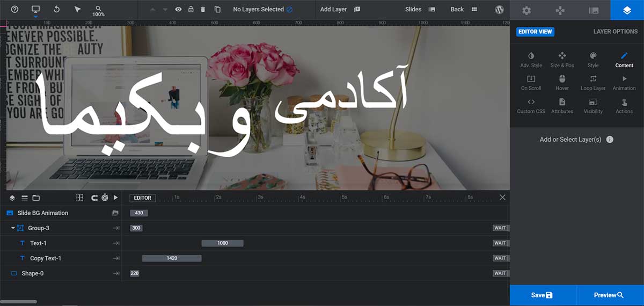644x306 pixels.
Task: Click the duplicate layer icon
Action: tap(217, 10)
